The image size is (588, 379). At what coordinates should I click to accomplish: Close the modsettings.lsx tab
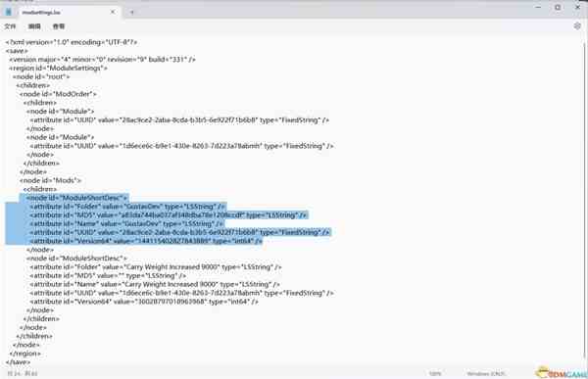(x=113, y=12)
